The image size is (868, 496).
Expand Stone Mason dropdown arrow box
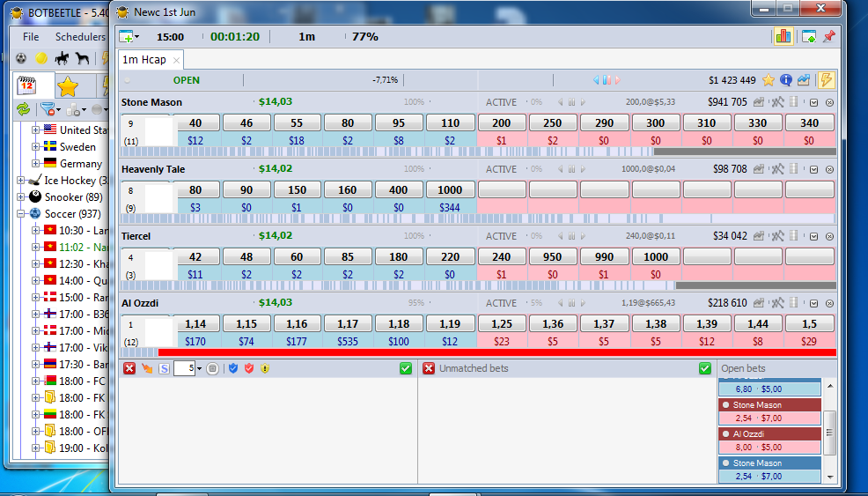[x=813, y=102]
